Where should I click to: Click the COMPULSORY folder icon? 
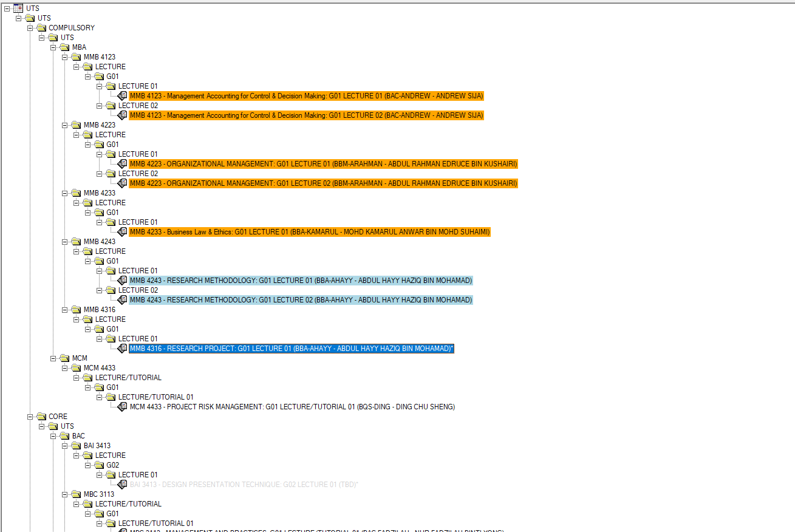pos(41,28)
